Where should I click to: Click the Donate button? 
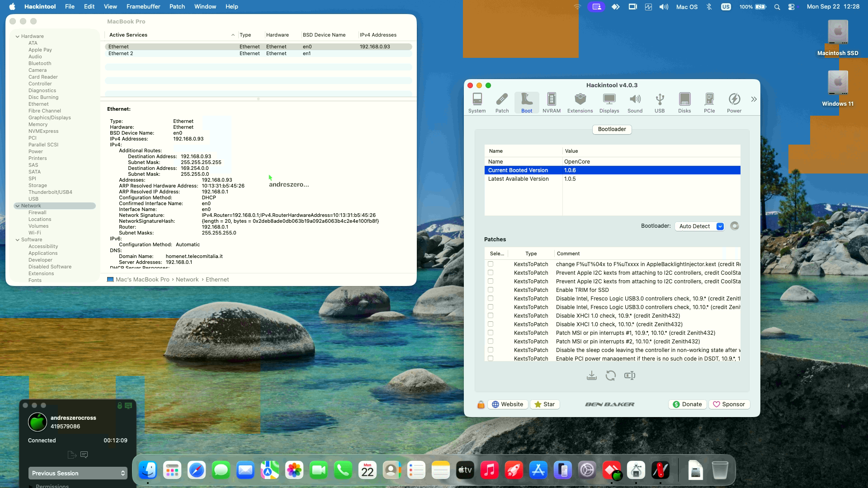687,404
